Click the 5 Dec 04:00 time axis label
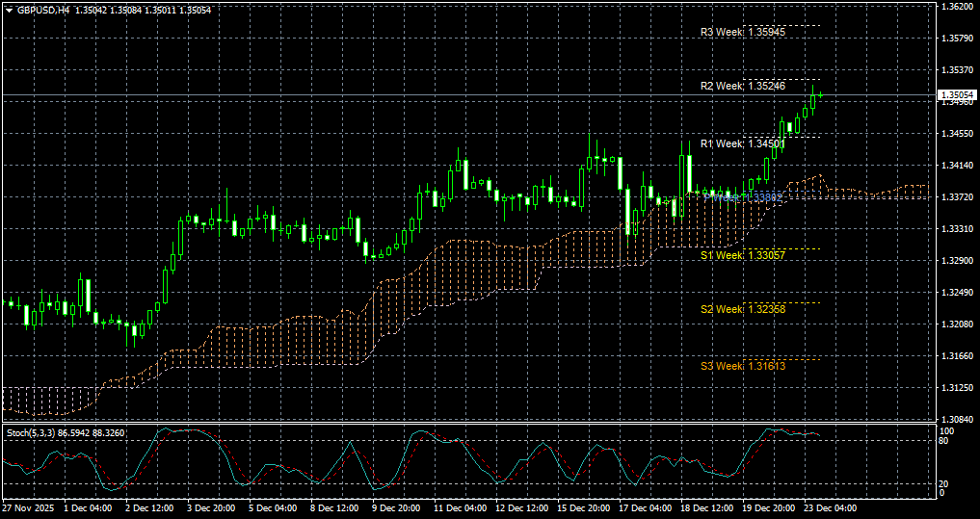980x519 pixels. (273, 508)
